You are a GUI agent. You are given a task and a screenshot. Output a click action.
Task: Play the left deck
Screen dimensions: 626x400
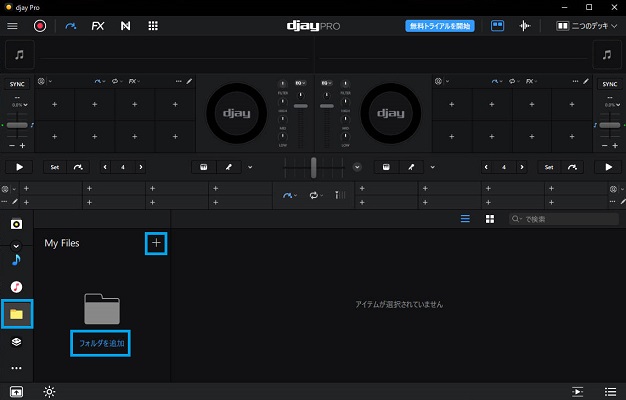(x=19, y=167)
